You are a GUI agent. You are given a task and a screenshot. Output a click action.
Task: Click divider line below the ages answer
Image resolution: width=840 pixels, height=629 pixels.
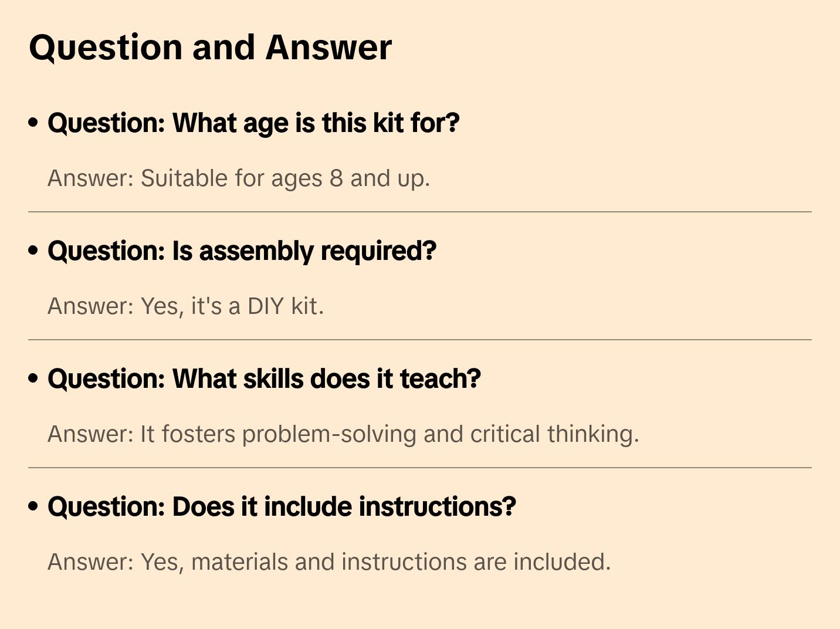pos(420,212)
